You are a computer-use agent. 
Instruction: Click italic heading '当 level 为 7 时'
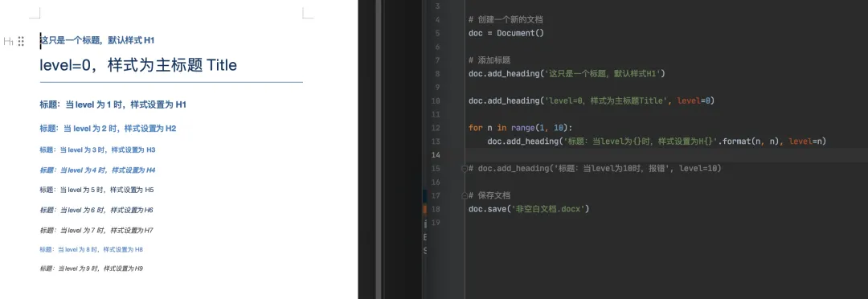[96, 231]
